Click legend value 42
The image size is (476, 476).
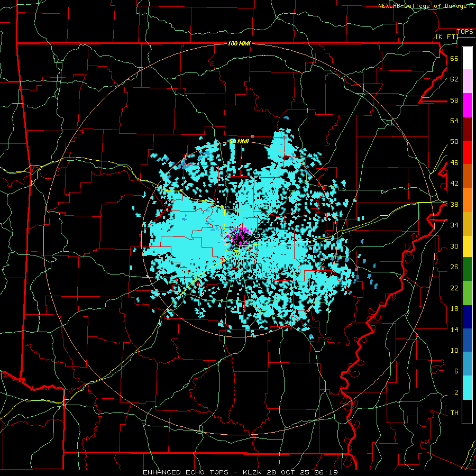[x=454, y=184]
